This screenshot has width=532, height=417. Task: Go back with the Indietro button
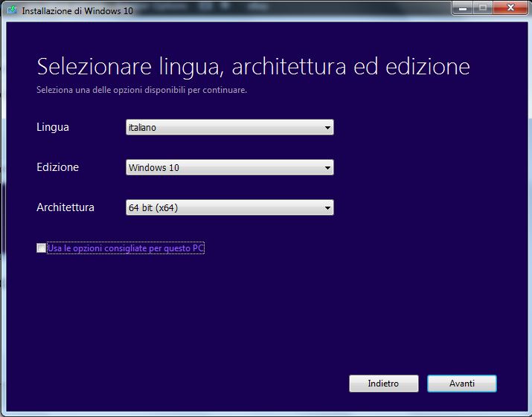coord(383,384)
